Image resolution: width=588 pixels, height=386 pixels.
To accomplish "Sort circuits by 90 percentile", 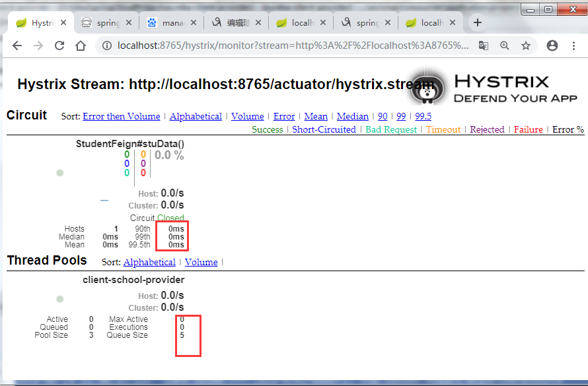I will (383, 116).
